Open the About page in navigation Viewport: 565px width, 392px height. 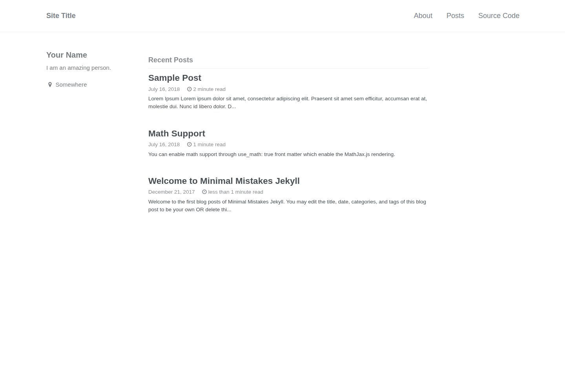pyautogui.click(x=423, y=16)
